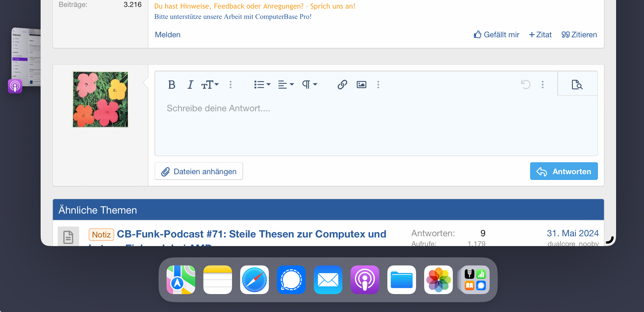Click the undo arrow icon
The width and height of the screenshot is (644, 312).
(x=525, y=85)
